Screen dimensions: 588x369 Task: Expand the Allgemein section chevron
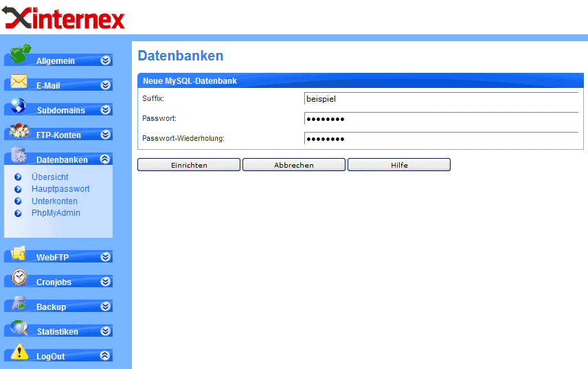pyautogui.click(x=105, y=60)
